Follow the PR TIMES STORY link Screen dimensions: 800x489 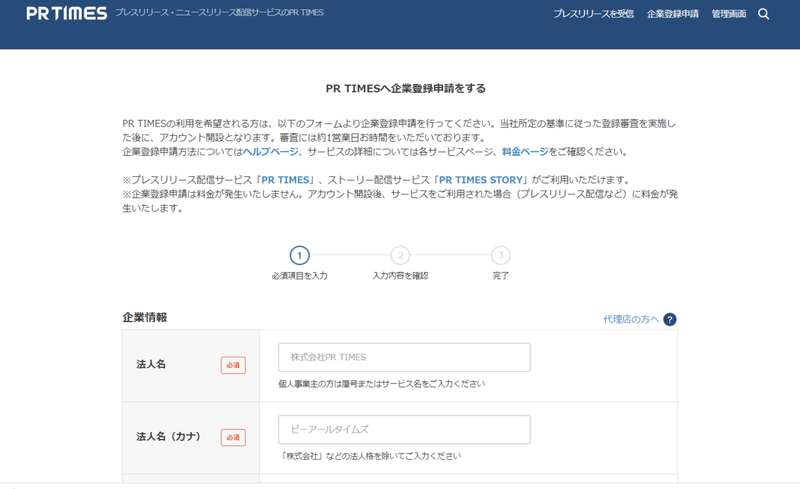pos(481,180)
